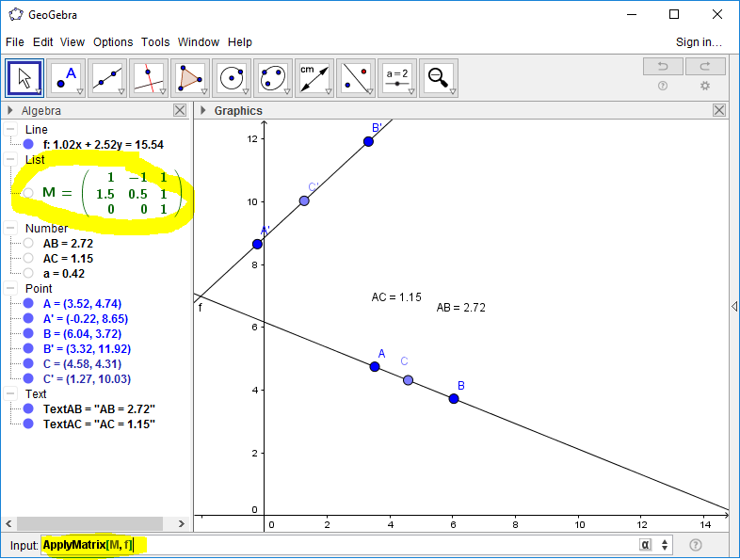Click point C' on the upper line
Screen dimensions: 740x560
pos(304,201)
